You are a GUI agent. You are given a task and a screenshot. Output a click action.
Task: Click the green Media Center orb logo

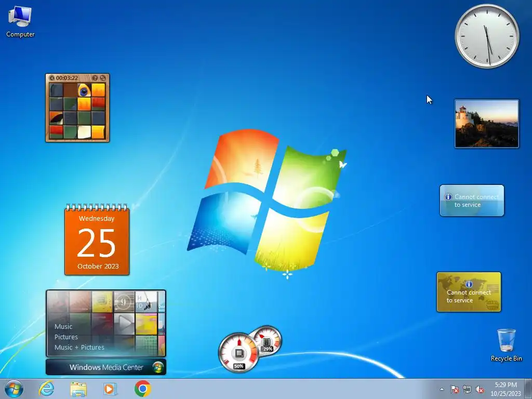(x=158, y=367)
